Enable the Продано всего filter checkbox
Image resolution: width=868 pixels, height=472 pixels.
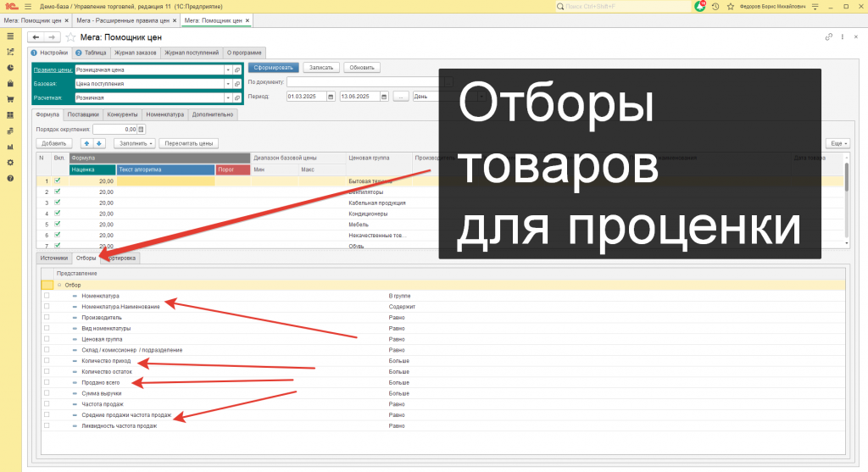tap(47, 382)
